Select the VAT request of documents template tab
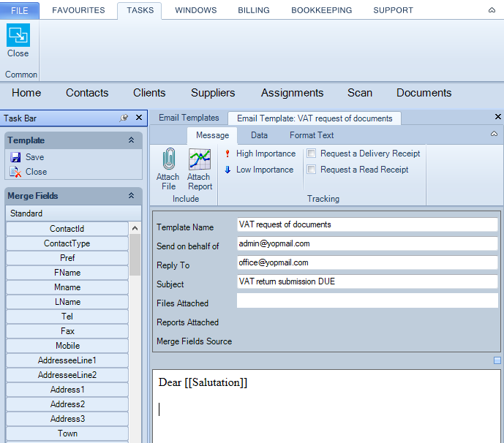This screenshot has height=443, width=504. (315, 118)
